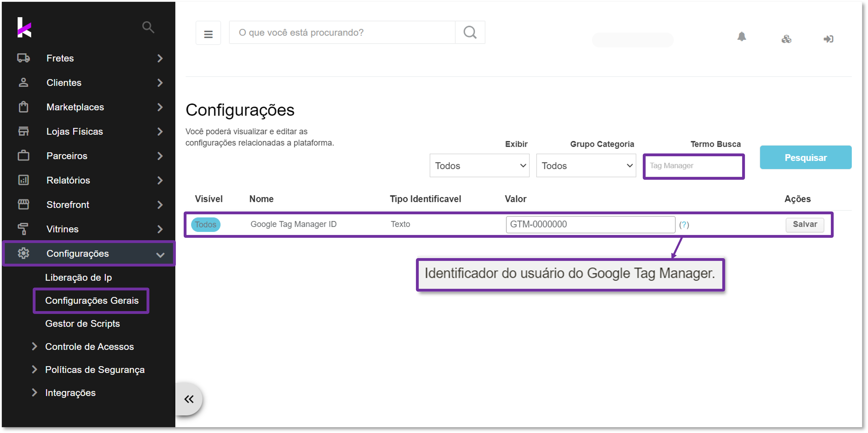Expand Políticas de Segurança submenu arrow
The width and height of the screenshot is (868, 433).
click(x=34, y=369)
